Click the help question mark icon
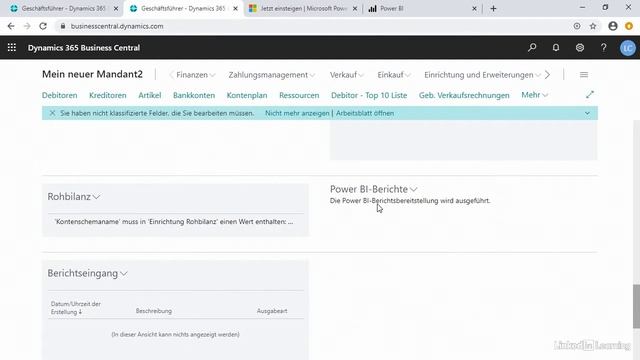 tap(603, 48)
